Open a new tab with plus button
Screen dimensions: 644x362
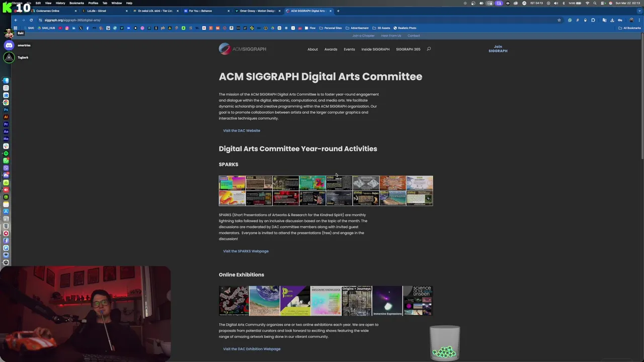[338, 11]
